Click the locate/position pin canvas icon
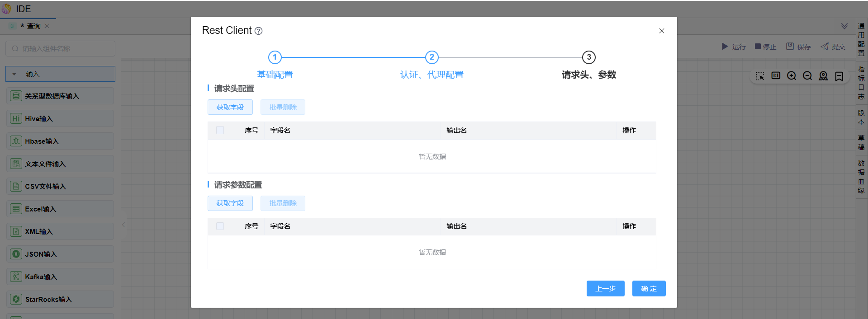Image resolution: width=868 pixels, height=319 pixels. coord(823,76)
